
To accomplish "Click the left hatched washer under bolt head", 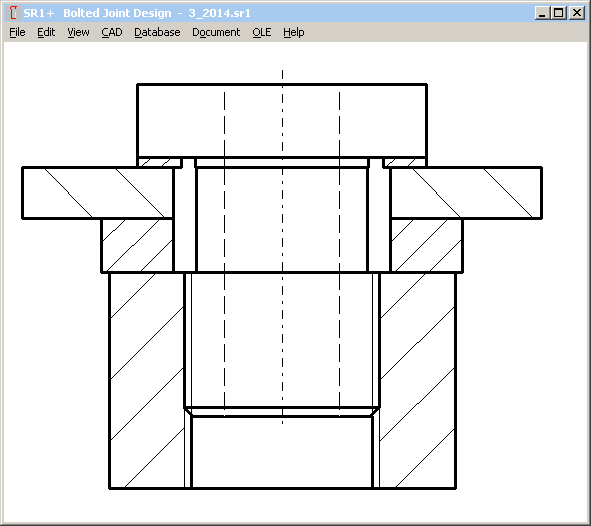I will tap(160, 162).
